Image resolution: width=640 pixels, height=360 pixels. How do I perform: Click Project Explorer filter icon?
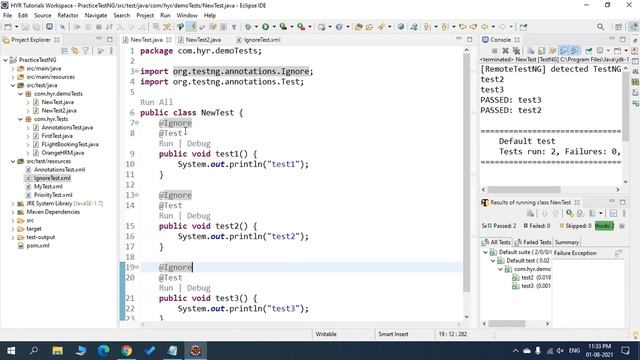86,51
